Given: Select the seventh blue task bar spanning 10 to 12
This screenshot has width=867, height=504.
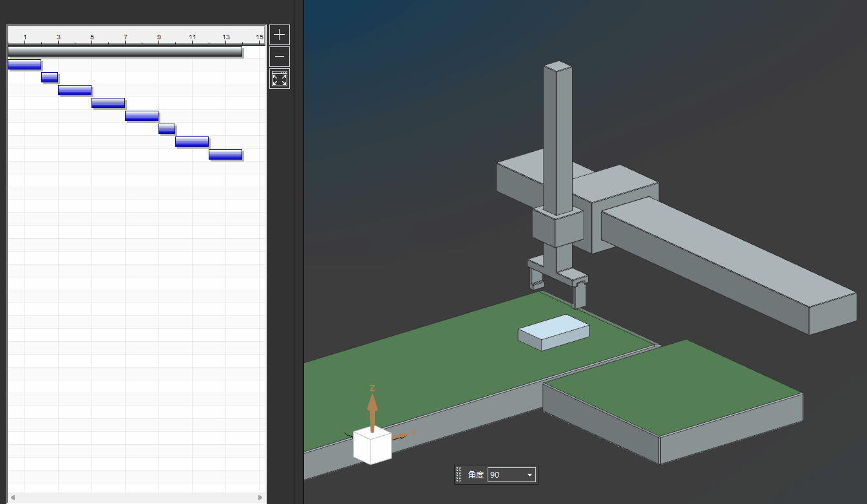Looking at the screenshot, I should pos(192,142).
